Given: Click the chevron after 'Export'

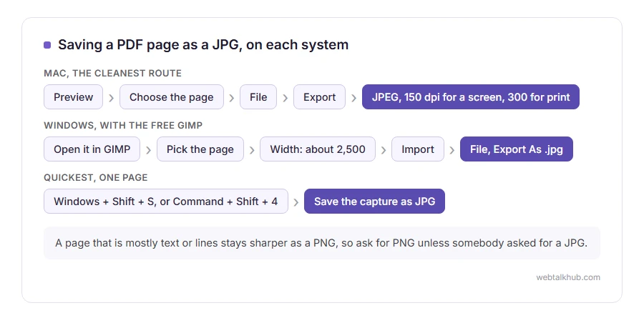Looking at the screenshot, I should (x=353, y=98).
